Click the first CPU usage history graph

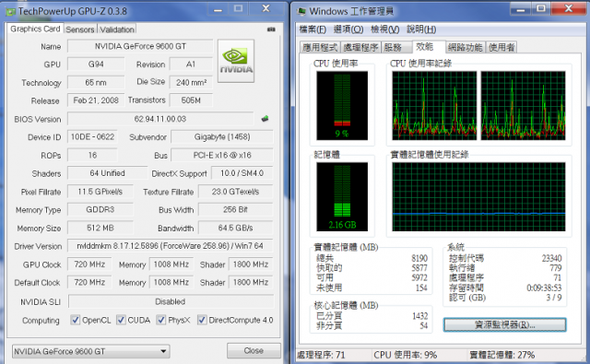(x=434, y=106)
